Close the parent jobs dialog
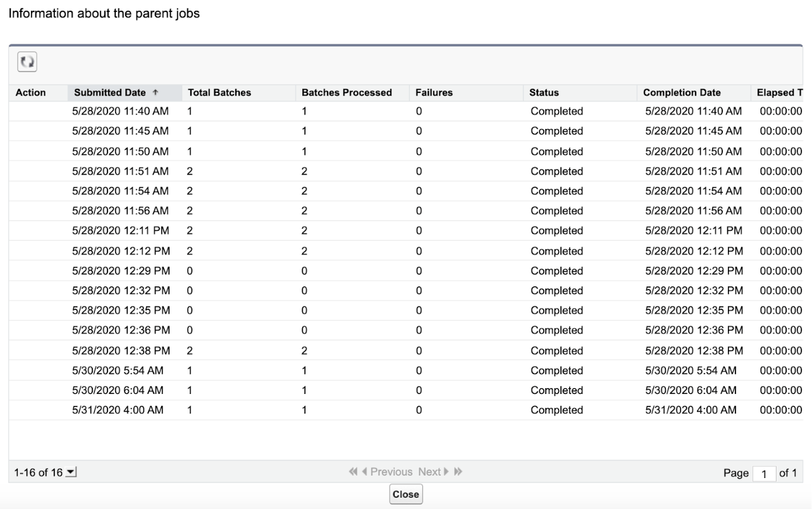The image size is (812, 509). (x=405, y=494)
